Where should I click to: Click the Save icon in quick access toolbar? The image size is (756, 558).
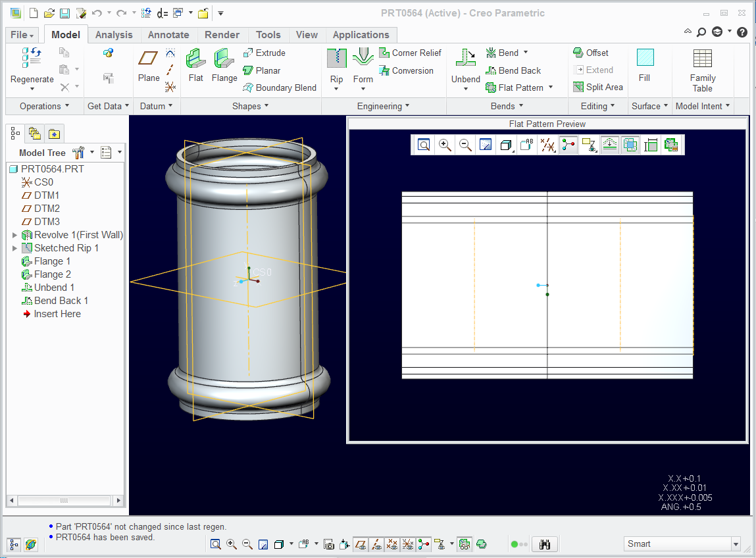(x=64, y=13)
